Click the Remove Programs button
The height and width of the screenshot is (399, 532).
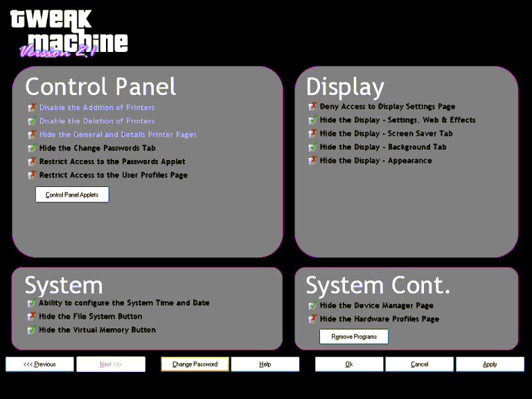pyautogui.click(x=354, y=337)
